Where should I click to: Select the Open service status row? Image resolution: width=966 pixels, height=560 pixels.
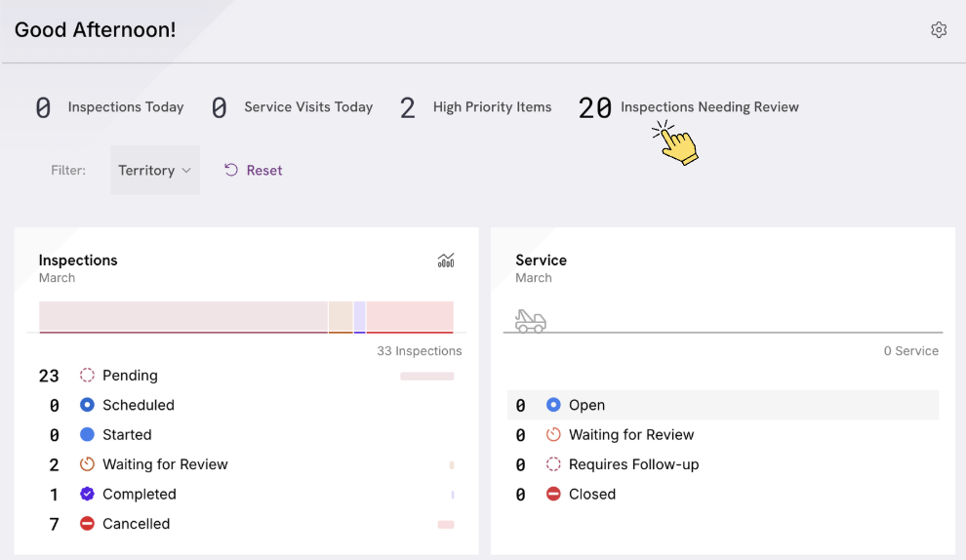[x=723, y=405]
